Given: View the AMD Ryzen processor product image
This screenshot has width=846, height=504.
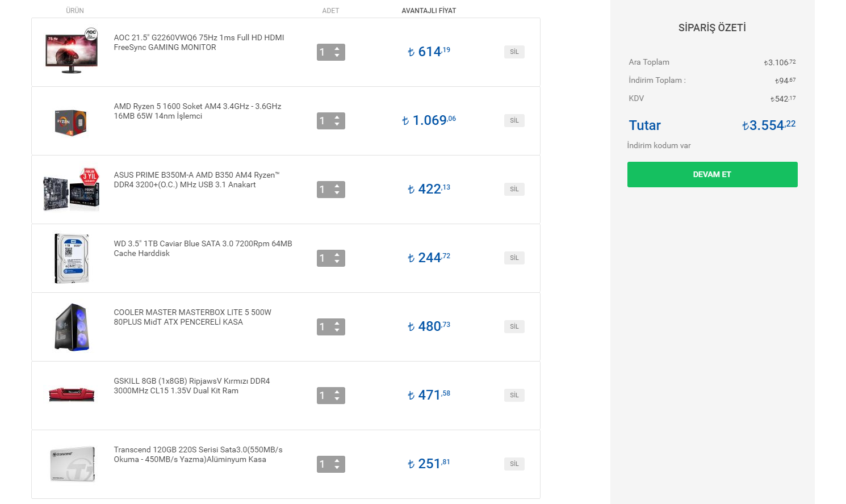Looking at the screenshot, I should 71,121.
